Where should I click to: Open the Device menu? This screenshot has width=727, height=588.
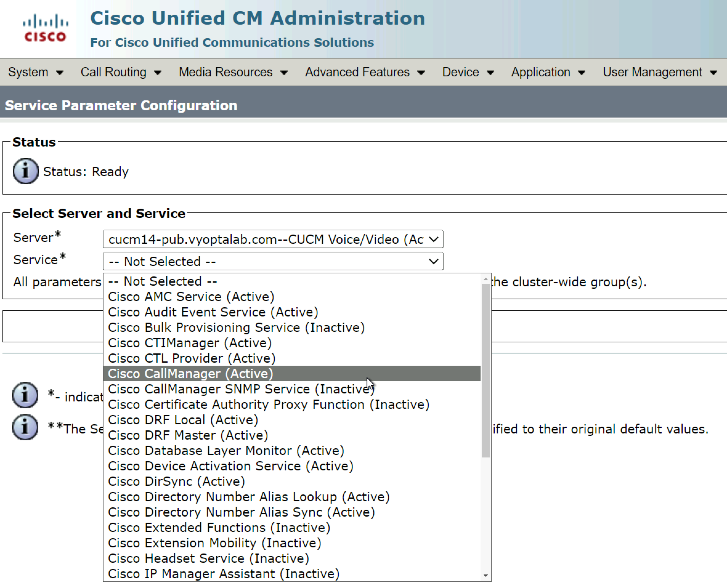468,72
